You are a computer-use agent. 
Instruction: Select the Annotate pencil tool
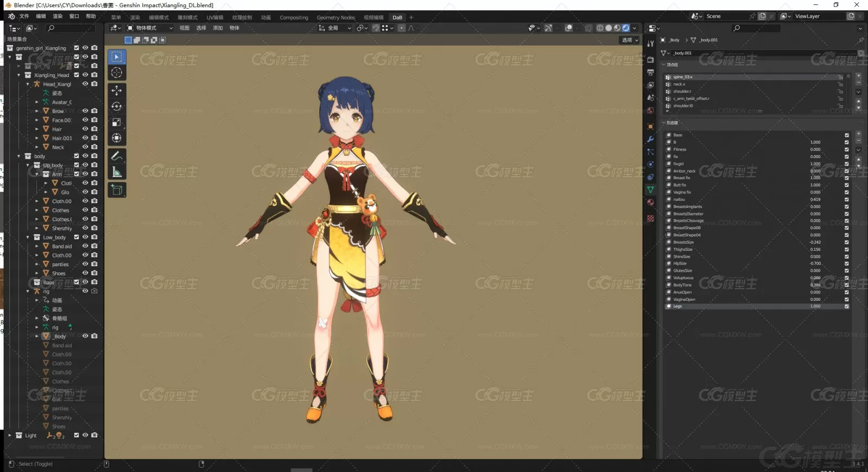tap(117, 156)
